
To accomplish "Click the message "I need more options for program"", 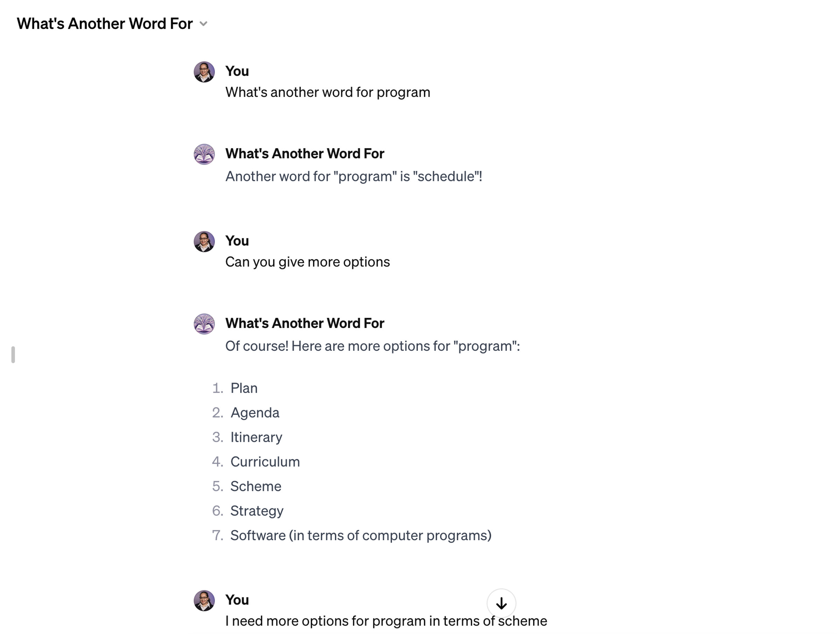I will pos(386,621).
